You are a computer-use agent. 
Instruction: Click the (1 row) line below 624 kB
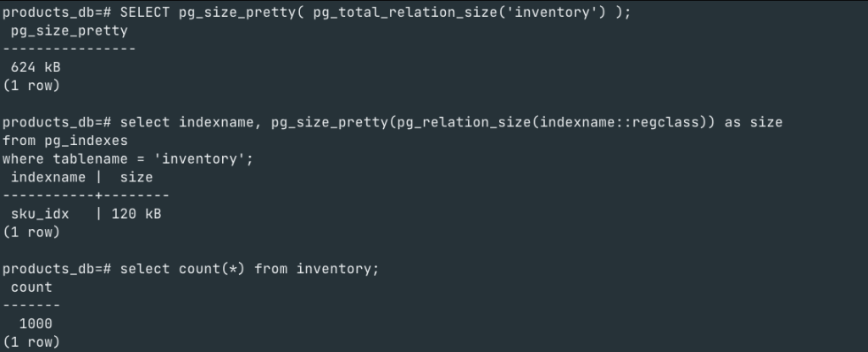coord(31,86)
